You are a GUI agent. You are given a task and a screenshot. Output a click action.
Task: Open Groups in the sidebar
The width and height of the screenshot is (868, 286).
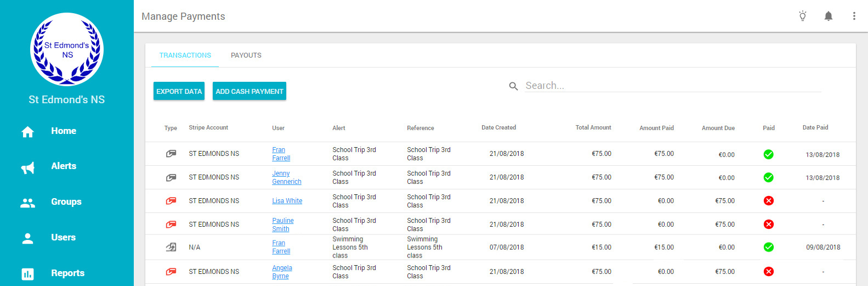coord(67,202)
